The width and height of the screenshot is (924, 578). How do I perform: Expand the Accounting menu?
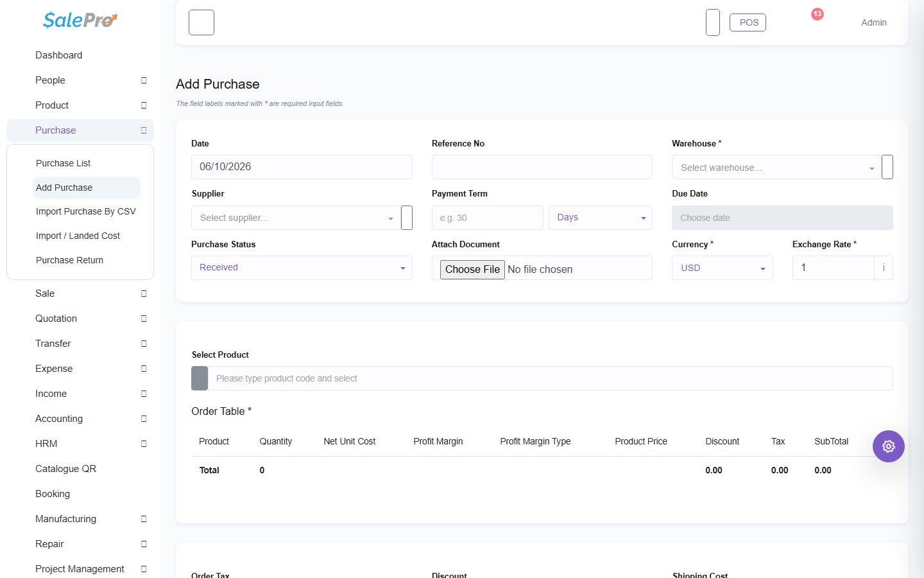pyautogui.click(x=80, y=419)
